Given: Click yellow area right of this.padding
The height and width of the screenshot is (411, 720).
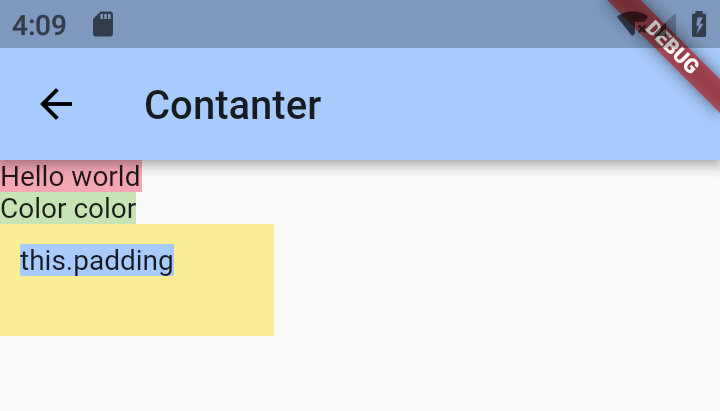Looking at the screenshot, I should coord(224,260).
